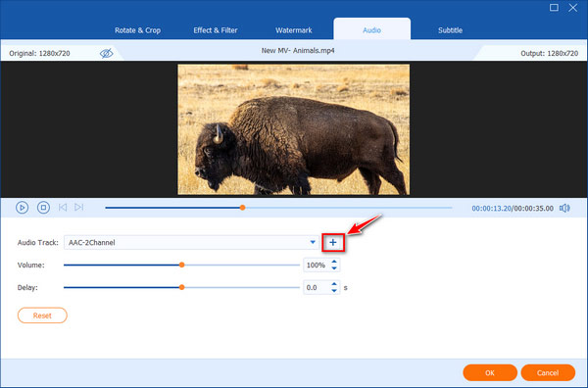Click the Audio Track: label
The image size is (588, 388).
tap(38, 243)
